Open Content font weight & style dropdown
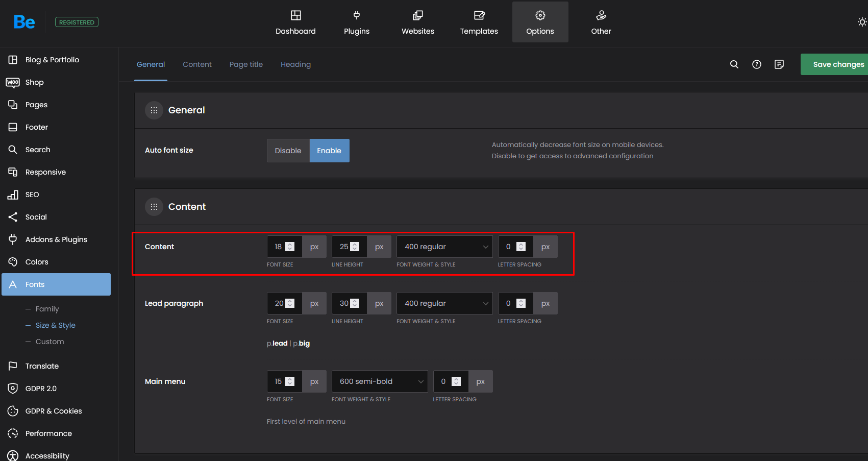Screen dimensions: 868x461 (x=444, y=247)
